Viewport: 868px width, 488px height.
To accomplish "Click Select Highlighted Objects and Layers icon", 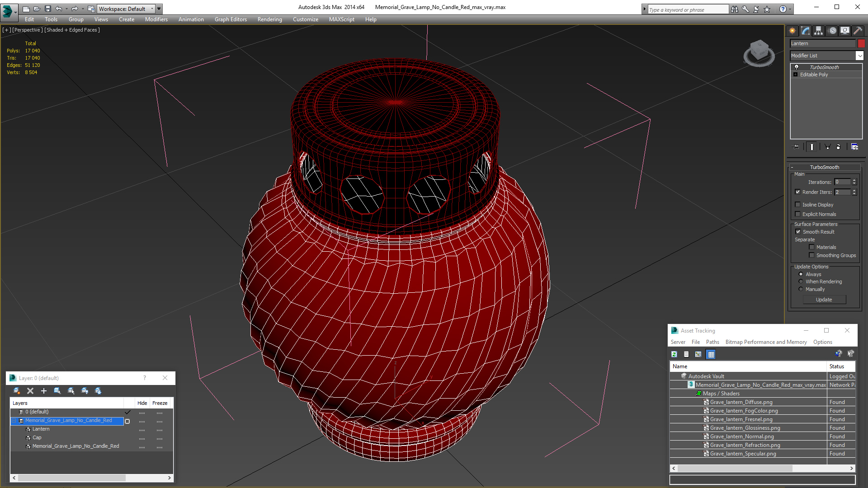I will click(x=57, y=391).
